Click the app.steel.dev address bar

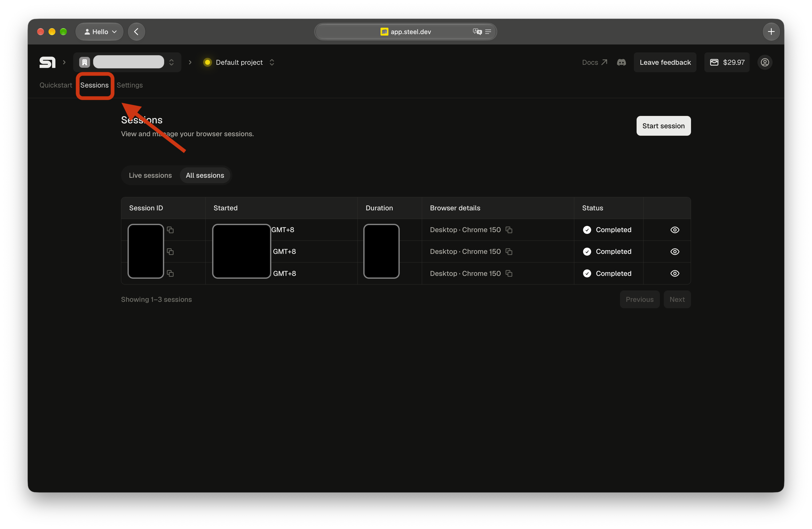(x=405, y=32)
